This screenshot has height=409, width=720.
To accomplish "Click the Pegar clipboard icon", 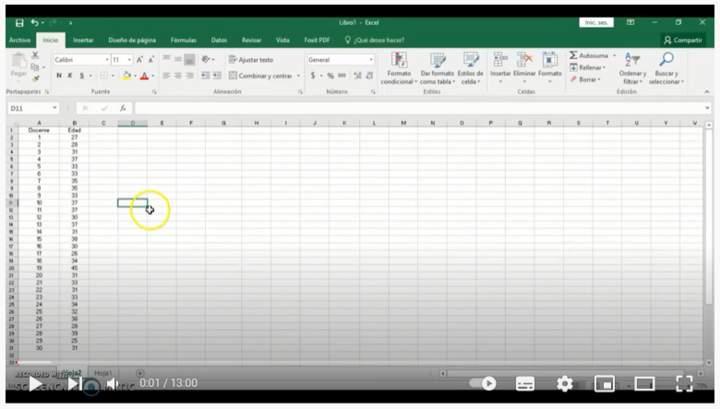I will (18, 63).
